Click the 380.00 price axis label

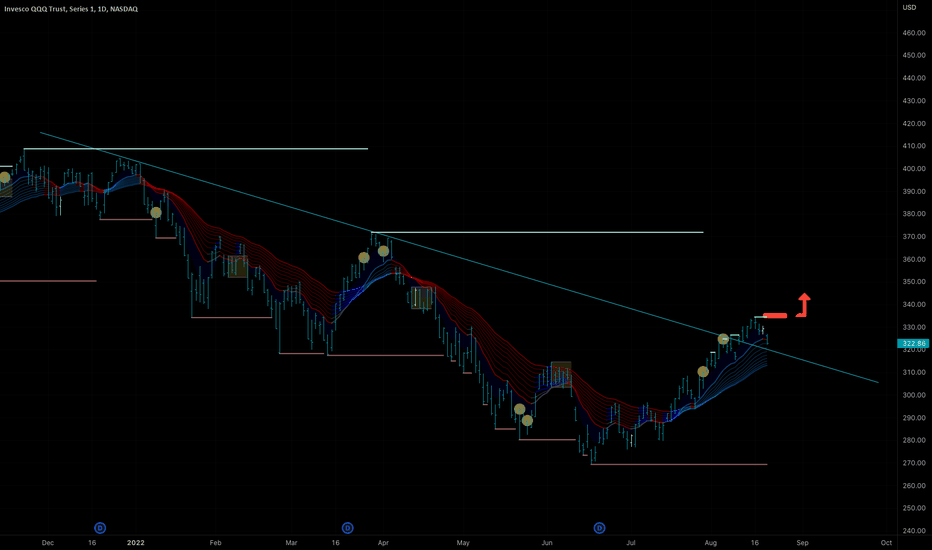914,213
